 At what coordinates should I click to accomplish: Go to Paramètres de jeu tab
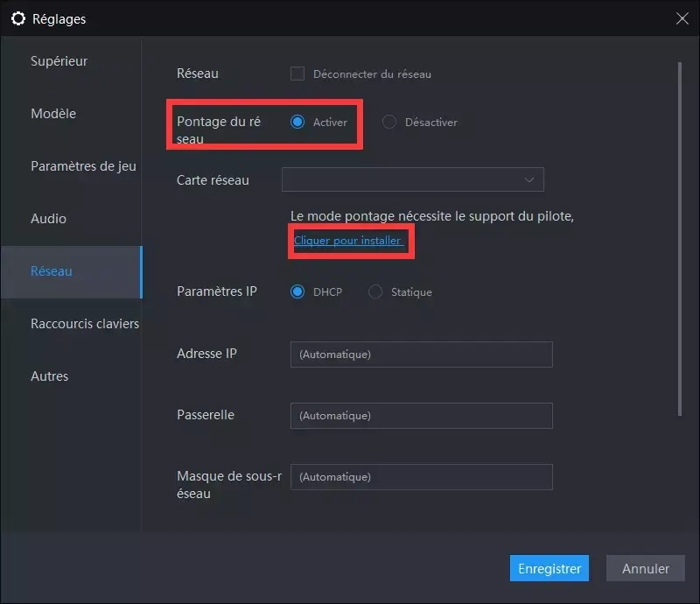click(x=83, y=166)
